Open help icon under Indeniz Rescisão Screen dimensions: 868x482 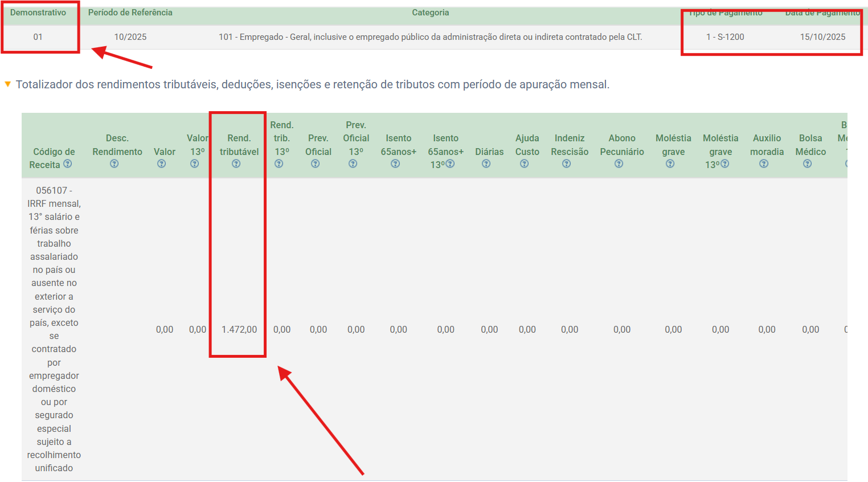click(567, 164)
